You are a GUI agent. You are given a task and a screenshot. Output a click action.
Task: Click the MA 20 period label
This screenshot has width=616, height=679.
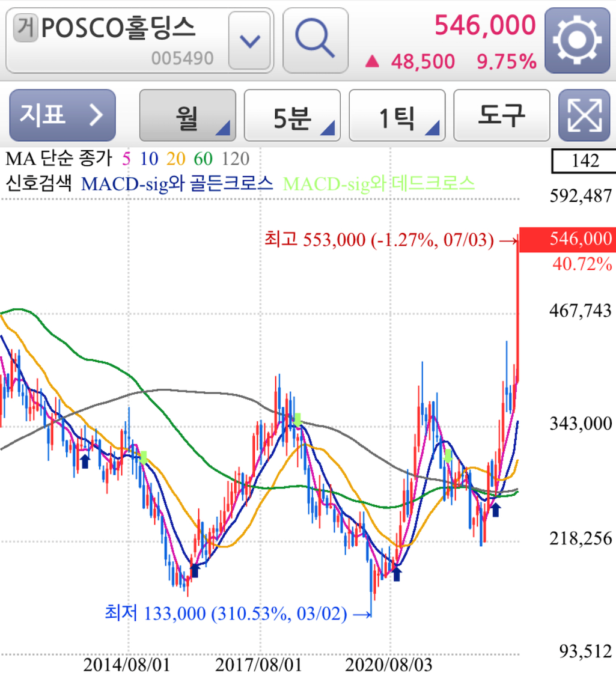pos(176,159)
